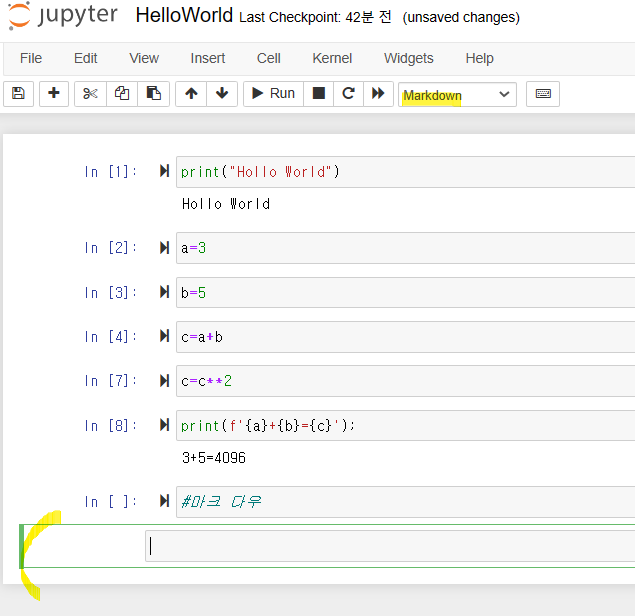Run cell In [8] with its run icon
Viewport: 635px width, 616px height.
point(164,425)
